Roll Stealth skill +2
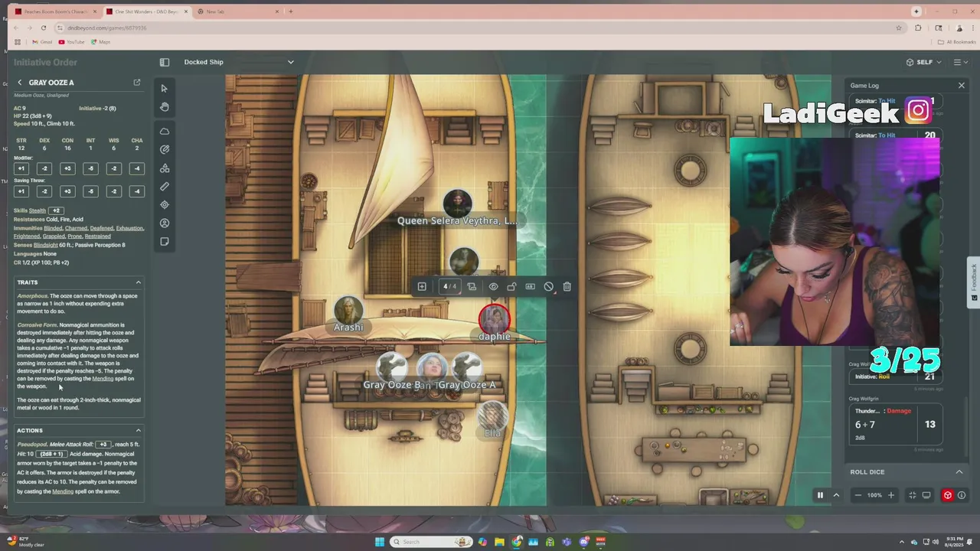This screenshot has height=551, width=980. click(56, 210)
